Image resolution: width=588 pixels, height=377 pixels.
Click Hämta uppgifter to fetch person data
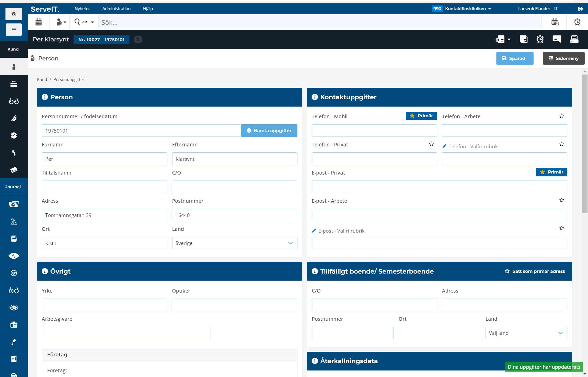269,131
